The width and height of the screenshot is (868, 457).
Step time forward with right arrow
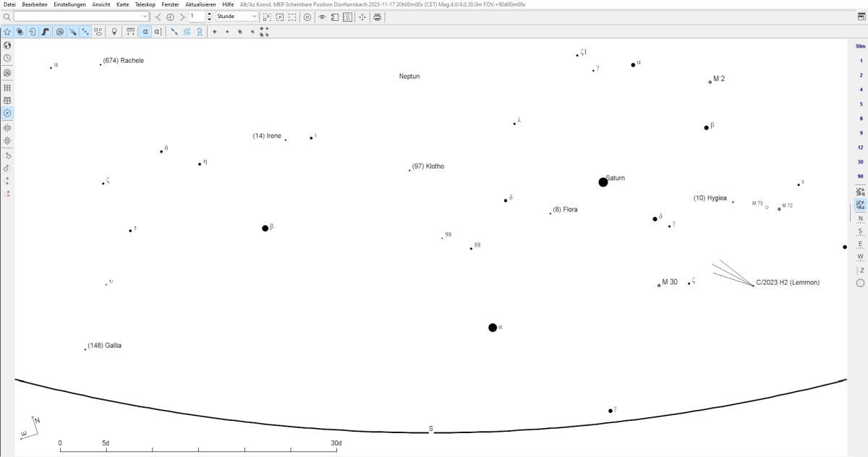(x=182, y=16)
